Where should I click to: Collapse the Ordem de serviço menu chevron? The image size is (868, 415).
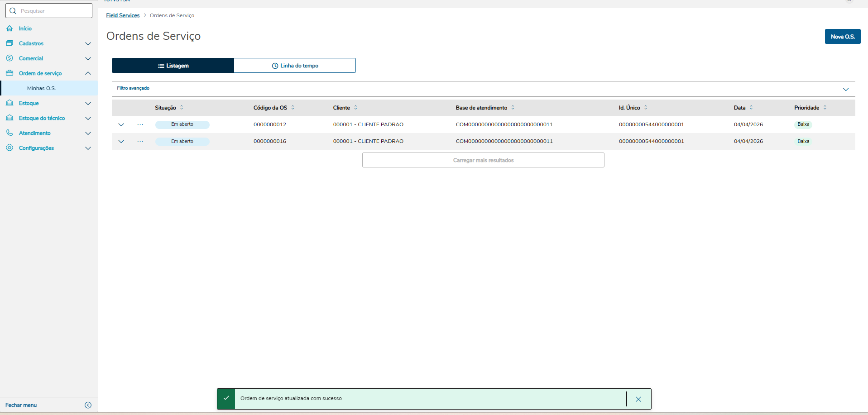point(88,73)
